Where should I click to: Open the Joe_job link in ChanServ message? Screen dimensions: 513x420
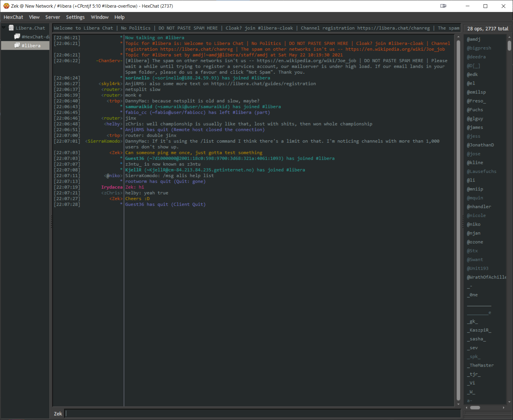(306, 61)
